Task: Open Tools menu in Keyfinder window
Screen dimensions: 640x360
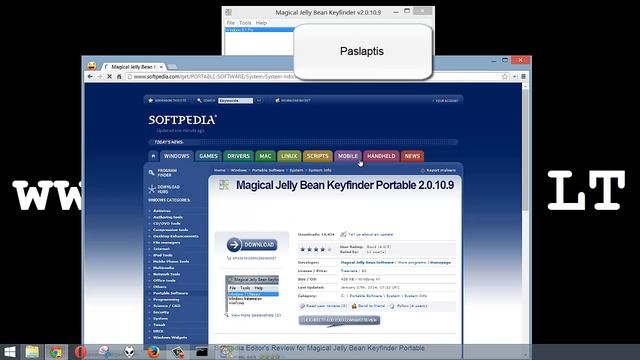Action: click(x=245, y=23)
